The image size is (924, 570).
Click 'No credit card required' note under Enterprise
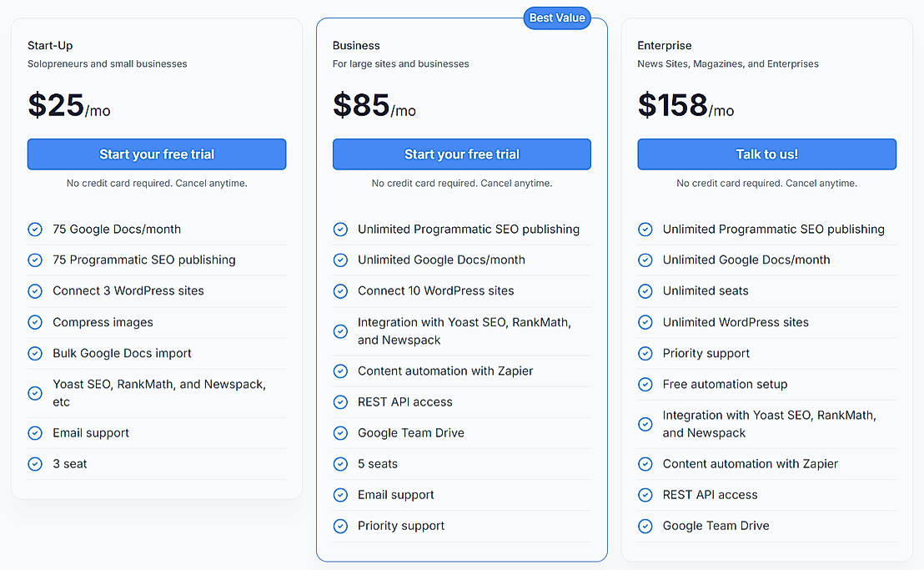click(766, 184)
